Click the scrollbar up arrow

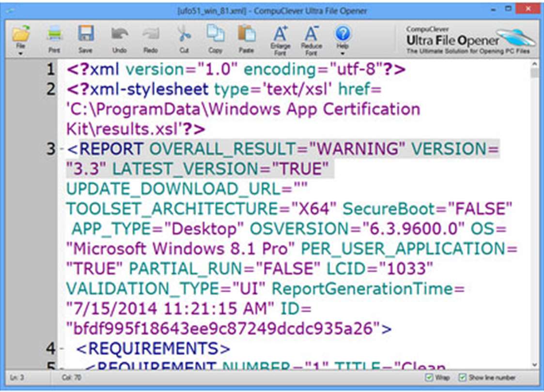535,64
